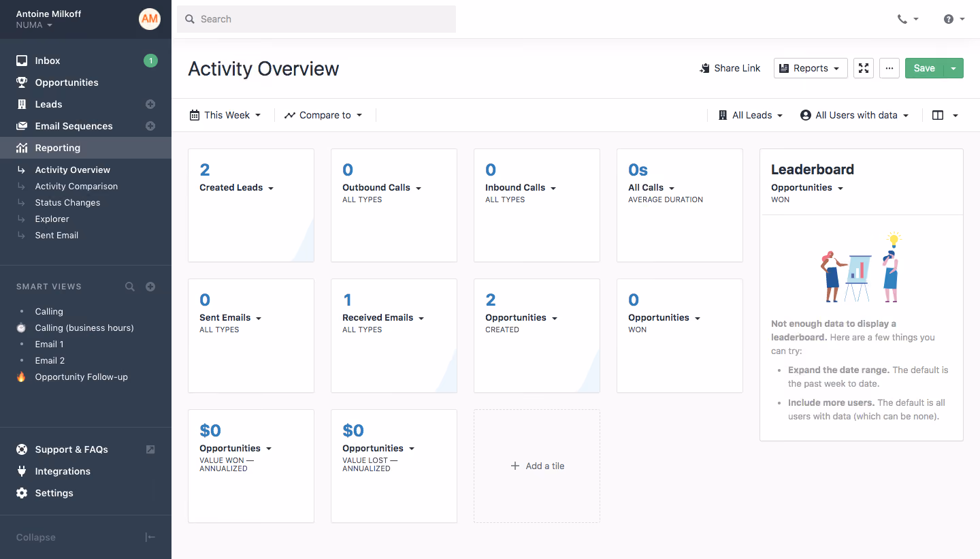
Task: Open the Email 2 smart view
Action: [50, 360]
